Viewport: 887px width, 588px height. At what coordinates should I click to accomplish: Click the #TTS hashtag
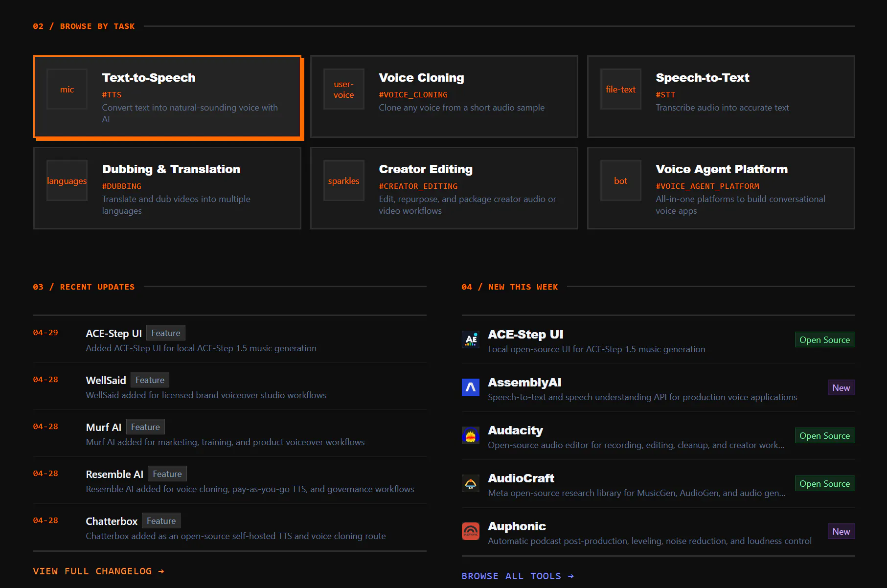[x=112, y=95]
